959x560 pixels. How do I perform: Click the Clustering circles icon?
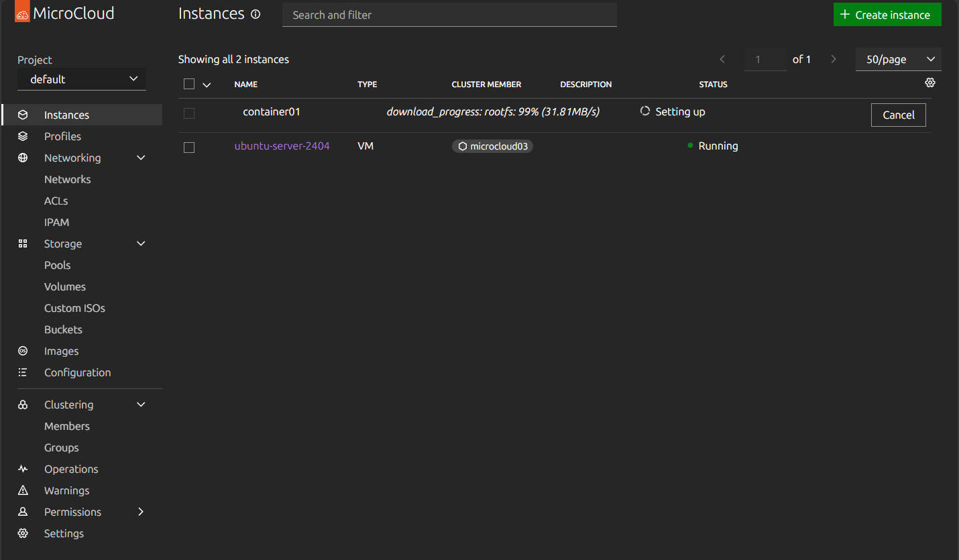23,404
